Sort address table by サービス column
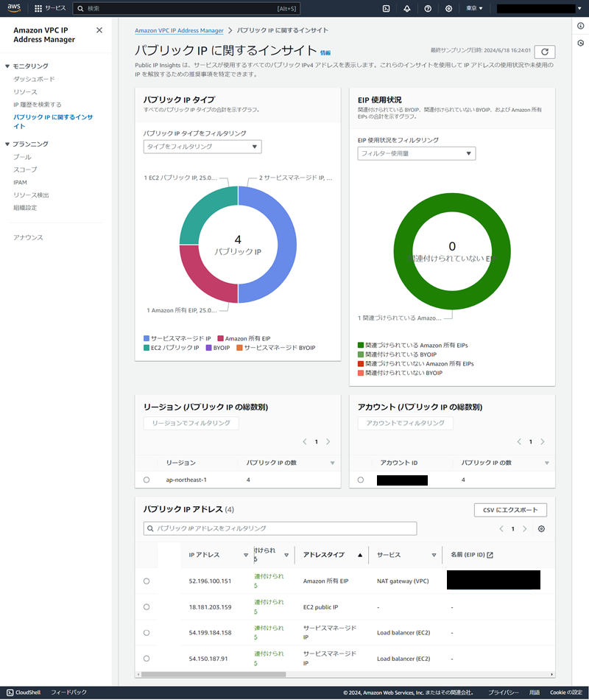Viewport: 589px width, 700px height. click(434, 555)
